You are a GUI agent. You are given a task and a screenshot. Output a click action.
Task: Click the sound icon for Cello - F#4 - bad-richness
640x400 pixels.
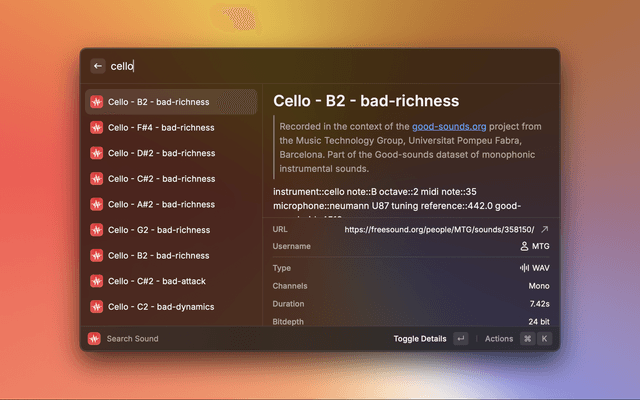coord(96,128)
